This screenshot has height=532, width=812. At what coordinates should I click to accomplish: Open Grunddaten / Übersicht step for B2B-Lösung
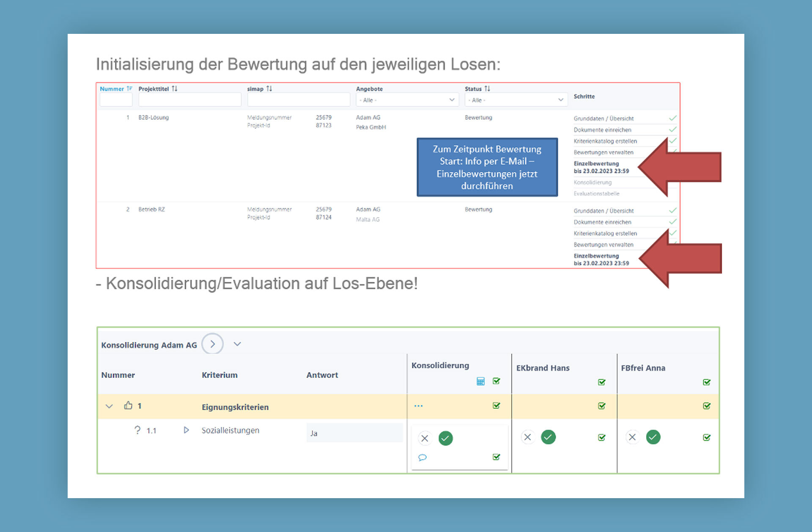pos(604,119)
